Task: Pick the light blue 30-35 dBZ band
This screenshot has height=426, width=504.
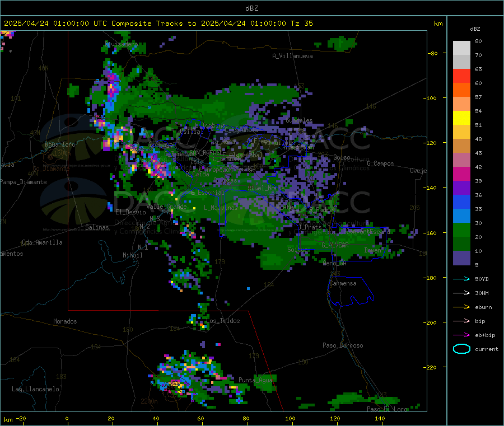Action: coord(461,216)
